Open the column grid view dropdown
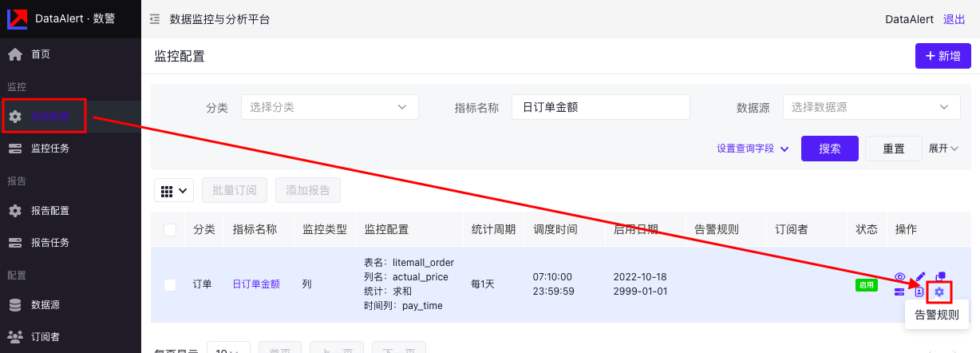The width and height of the screenshot is (980, 353). [174, 190]
